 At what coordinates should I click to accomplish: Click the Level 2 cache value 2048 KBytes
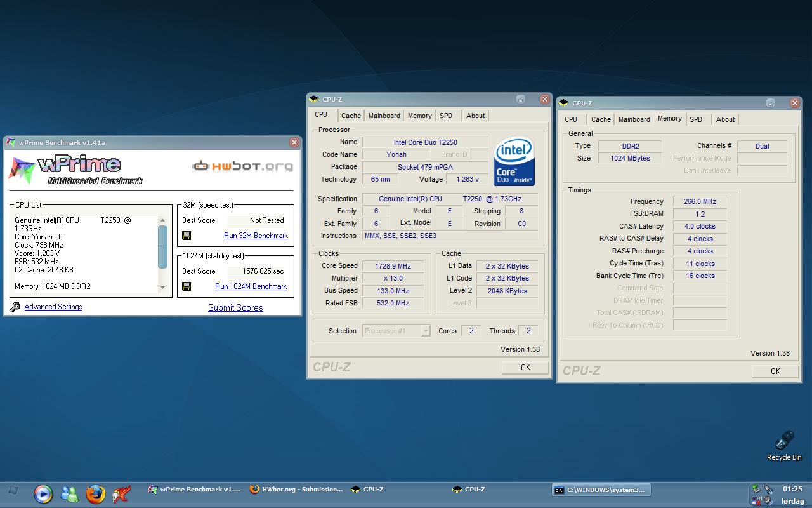[x=507, y=291]
